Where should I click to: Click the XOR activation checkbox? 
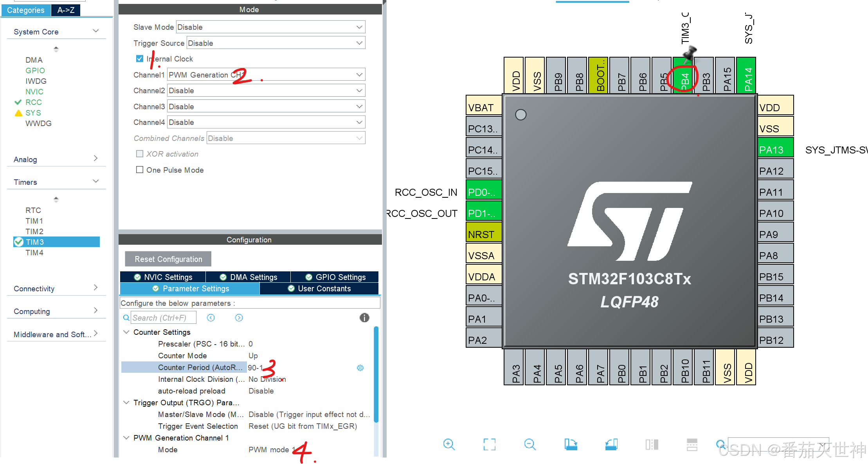[x=140, y=154]
